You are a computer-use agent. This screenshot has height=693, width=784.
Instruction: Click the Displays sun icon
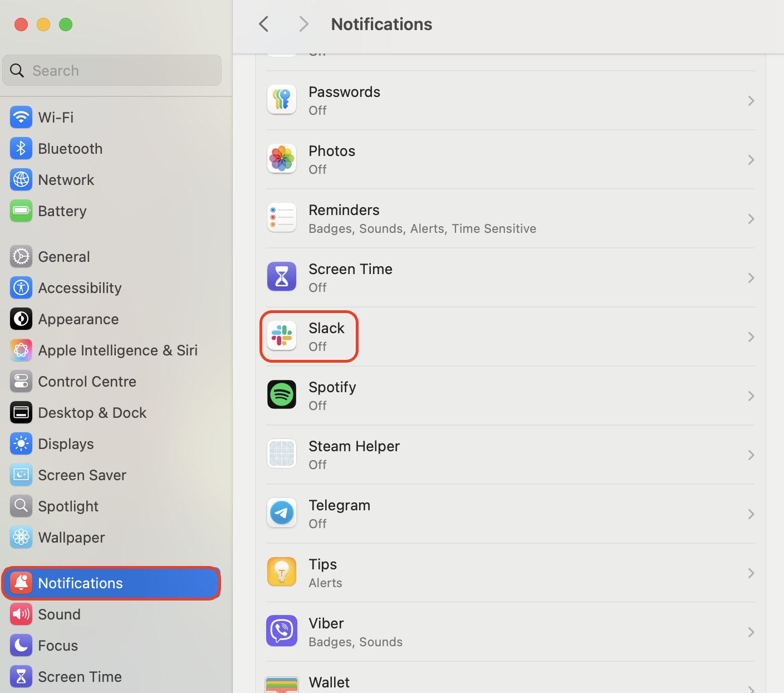pyautogui.click(x=21, y=444)
